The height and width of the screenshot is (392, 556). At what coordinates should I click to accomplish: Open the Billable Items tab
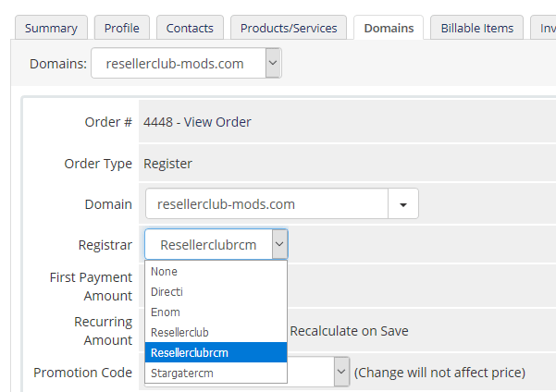point(477,28)
